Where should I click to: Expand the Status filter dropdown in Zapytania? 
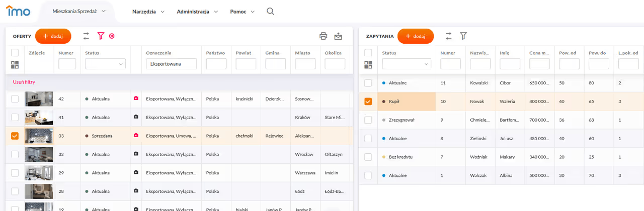[406, 64]
